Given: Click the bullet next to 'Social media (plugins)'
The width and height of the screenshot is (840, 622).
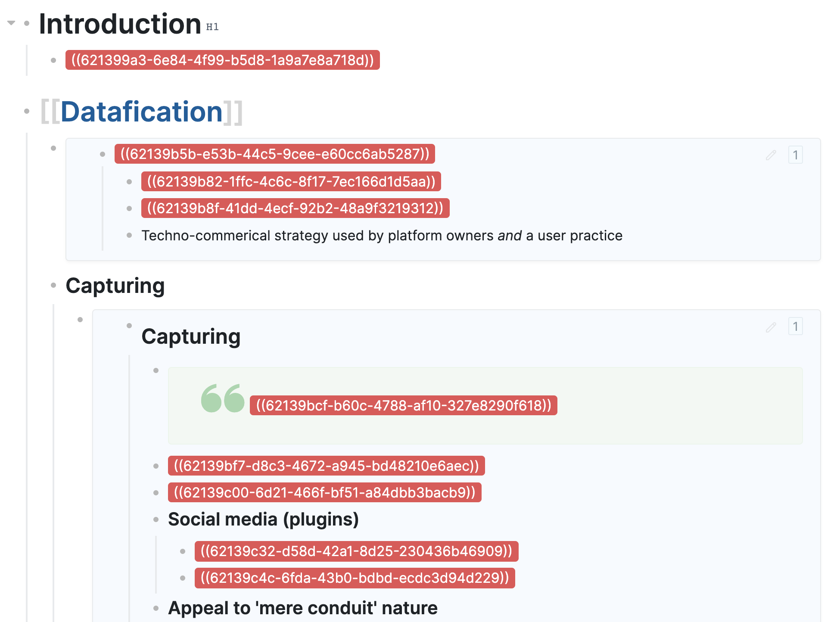Looking at the screenshot, I should (x=156, y=520).
